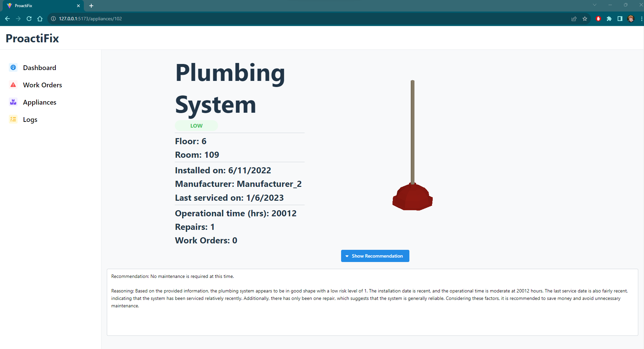Click 'Last serviced on: 1/6/2023' text
The height and width of the screenshot is (349, 644).
[x=230, y=198]
